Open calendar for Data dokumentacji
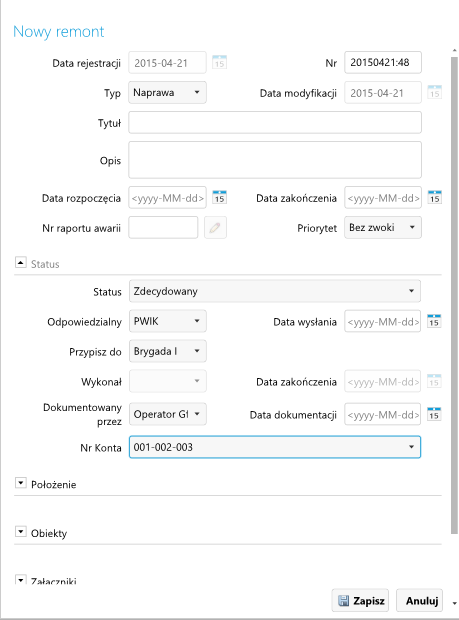Viewport: 459px width, 620px height. [x=434, y=414]
